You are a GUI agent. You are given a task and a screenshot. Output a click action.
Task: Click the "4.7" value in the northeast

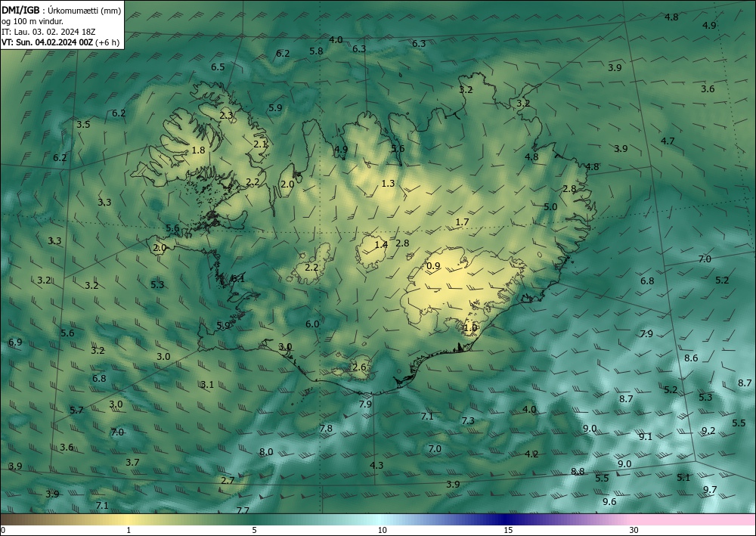point(668,141)
